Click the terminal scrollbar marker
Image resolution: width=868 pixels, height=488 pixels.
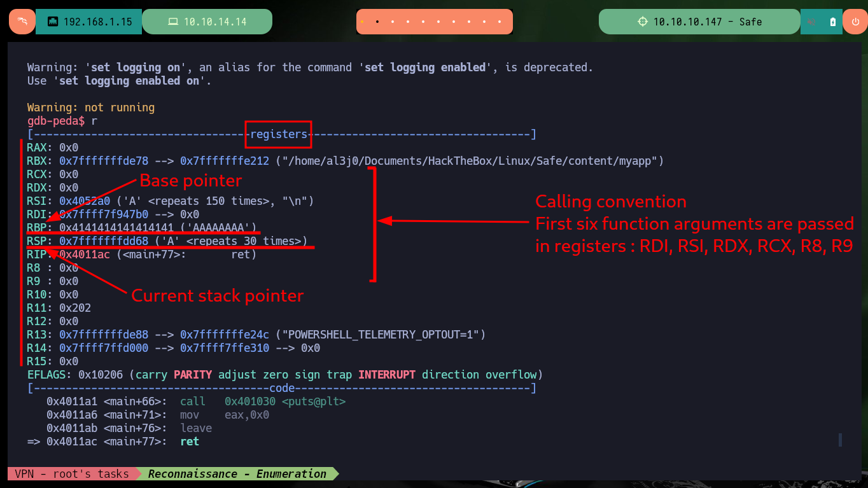tap(840, 440)
